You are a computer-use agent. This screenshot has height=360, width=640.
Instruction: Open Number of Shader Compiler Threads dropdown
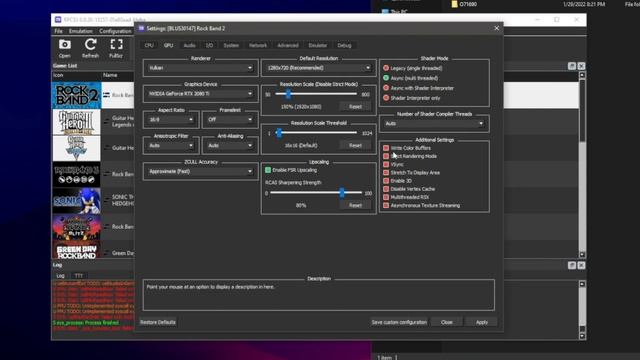pyautogui.click(x=434, y=123)
